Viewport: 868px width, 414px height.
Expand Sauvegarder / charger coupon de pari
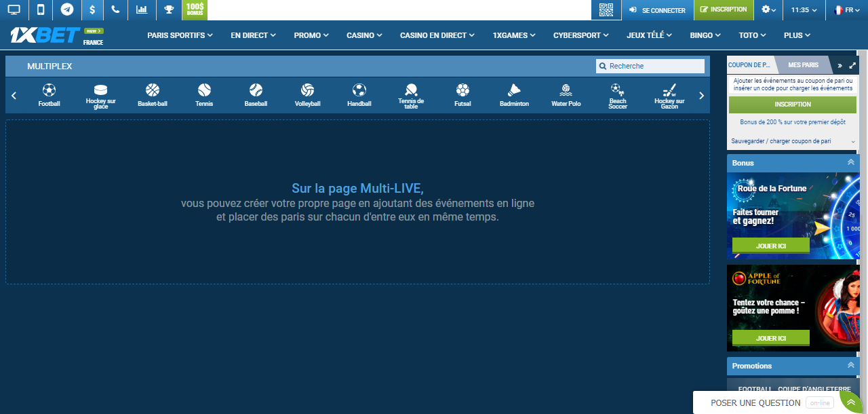point(793,141)
